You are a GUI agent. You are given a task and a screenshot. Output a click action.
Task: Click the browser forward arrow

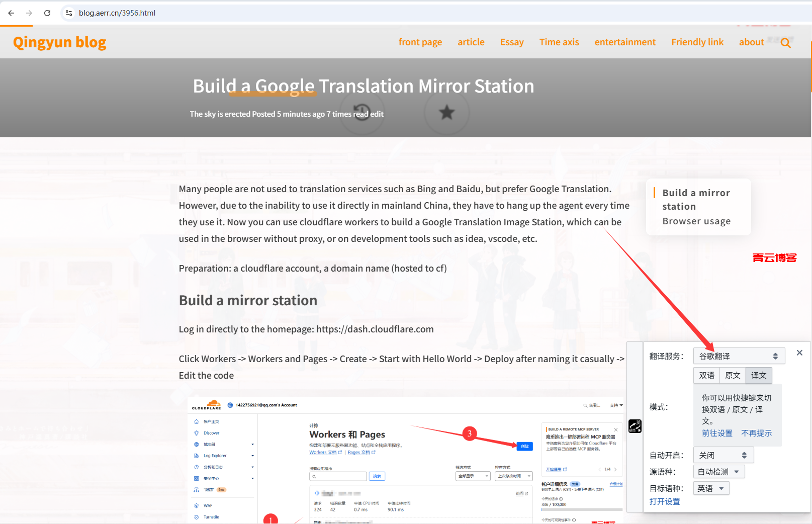(x=29, y=13)
